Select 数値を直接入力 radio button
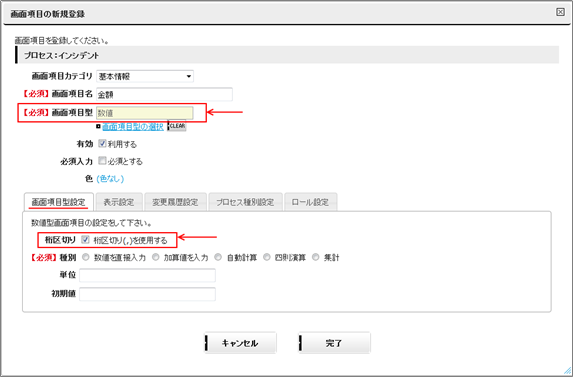The image size is (573, 377). click(x=86, y=257)
